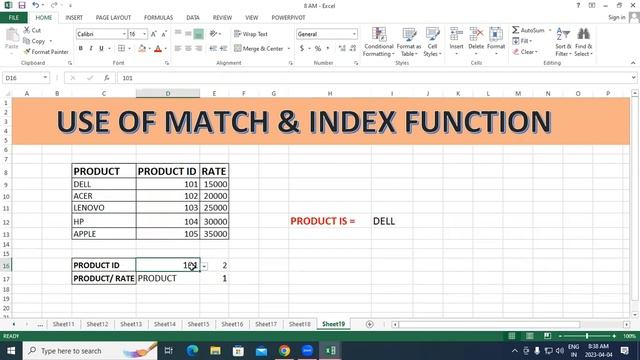Viewport: 640px width, 360px height.
Task: Click Increase Decimal icon
Action: (x=342, y=49)
